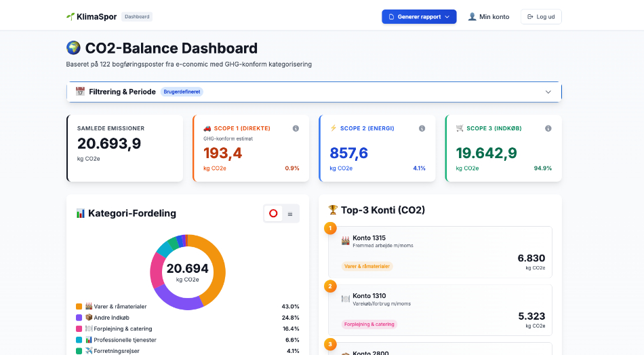Click the Scope 2 info icon

coord(422,128)
